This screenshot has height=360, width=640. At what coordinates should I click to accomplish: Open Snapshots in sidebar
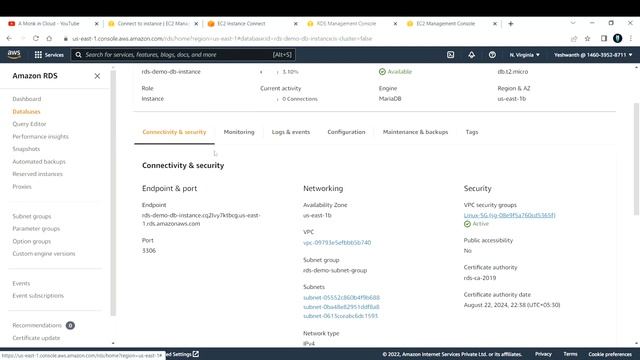pyautogui.click(x=26, y=149)
